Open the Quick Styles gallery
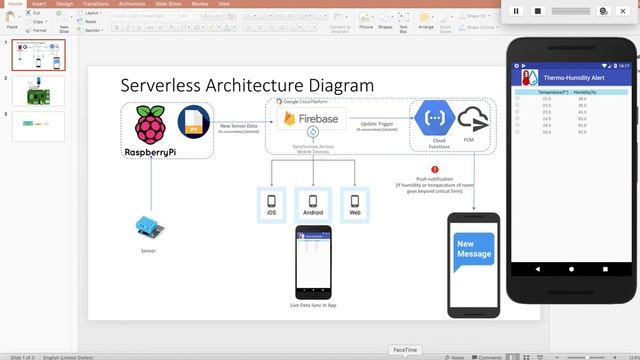Viewport: 640px width, 360px height. point(446,23)
